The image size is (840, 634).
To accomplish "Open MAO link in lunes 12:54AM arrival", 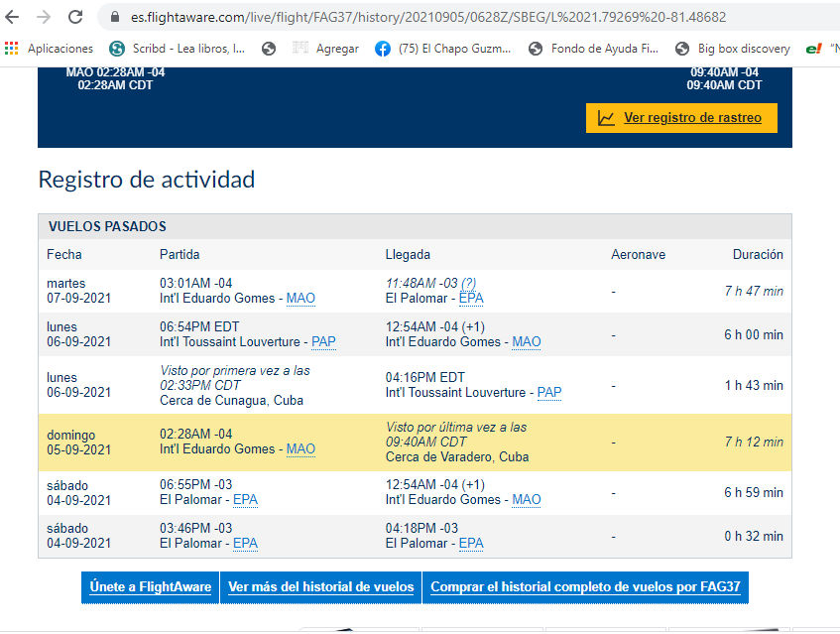I will coord(526,342).
